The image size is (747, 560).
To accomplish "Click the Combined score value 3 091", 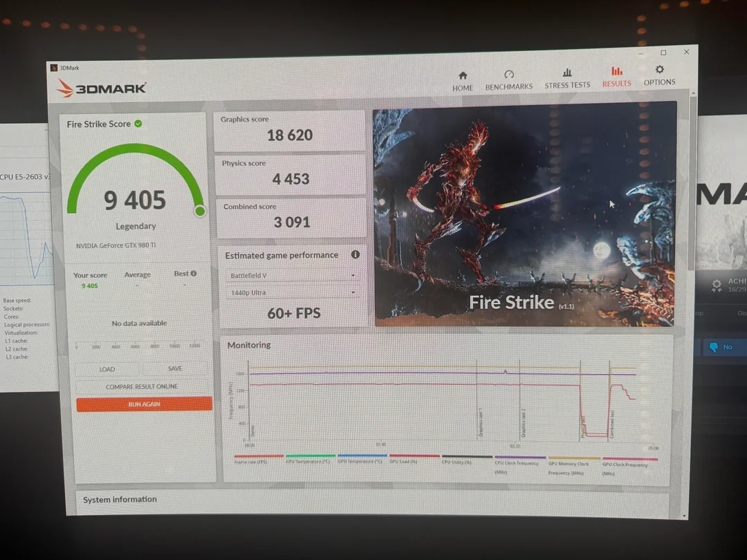I will tap(292, 223).
